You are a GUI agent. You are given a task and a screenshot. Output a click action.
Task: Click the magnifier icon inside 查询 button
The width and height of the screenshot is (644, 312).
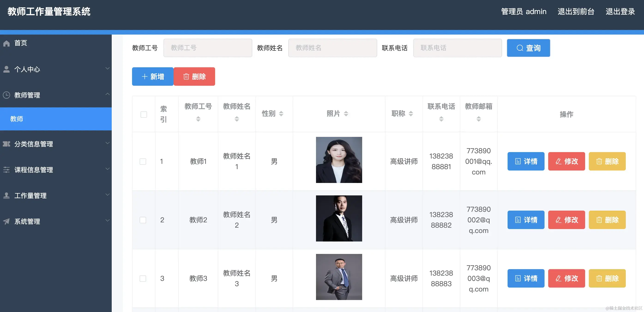click(520, 48)
